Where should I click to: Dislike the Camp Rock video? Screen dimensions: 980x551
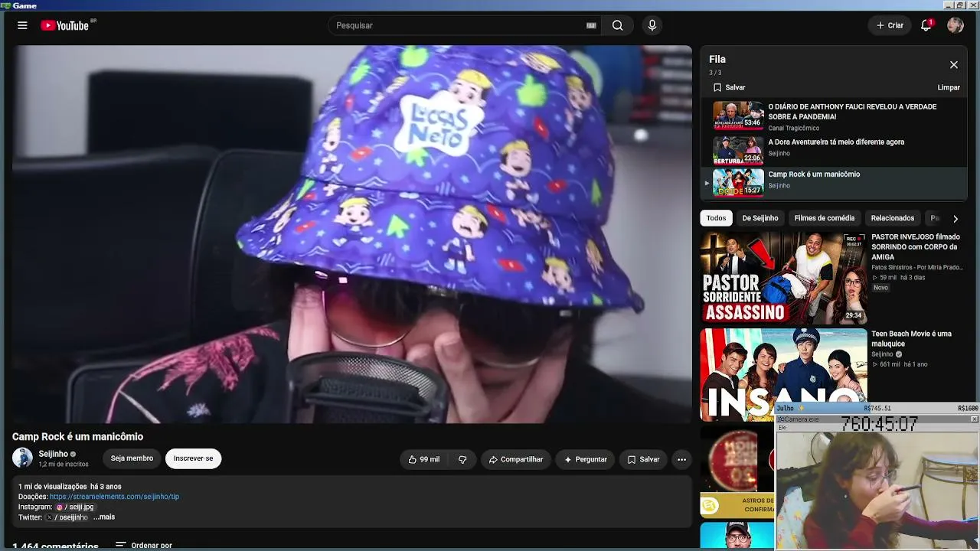pyautogui.click(x=462, y=459)
